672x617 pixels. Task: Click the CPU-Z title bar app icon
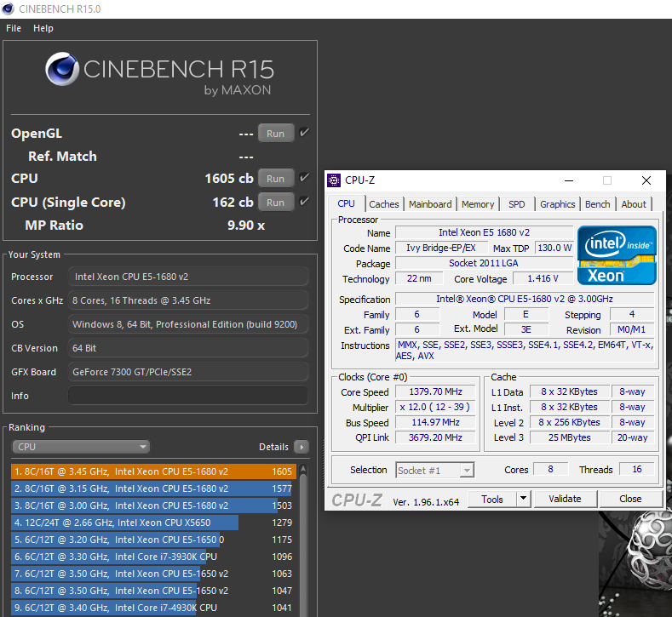click(x=335, y=180)
